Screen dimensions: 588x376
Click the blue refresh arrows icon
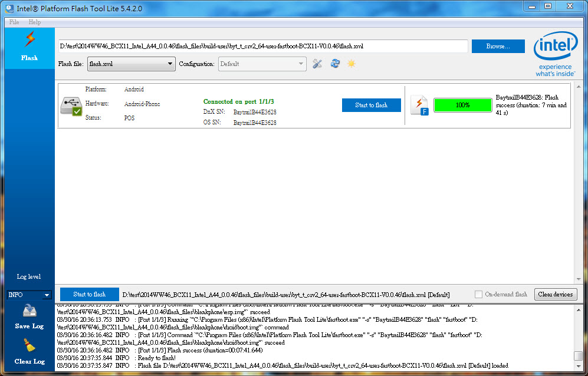[x=335, y=64]
